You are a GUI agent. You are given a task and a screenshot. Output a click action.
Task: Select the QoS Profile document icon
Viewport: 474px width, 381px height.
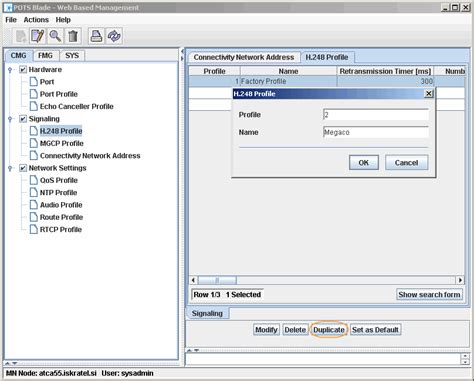(33, 180)
